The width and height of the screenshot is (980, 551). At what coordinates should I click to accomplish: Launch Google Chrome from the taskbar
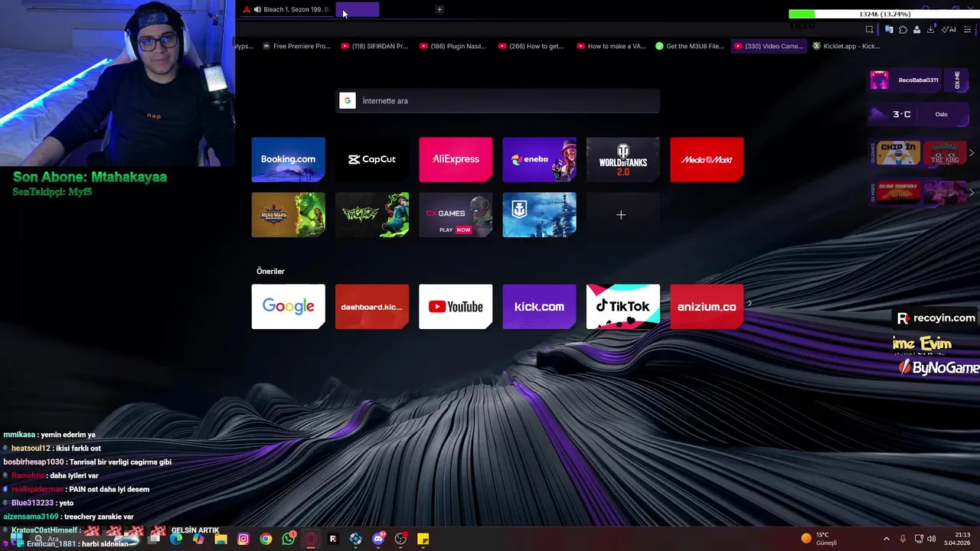(266, 539)
